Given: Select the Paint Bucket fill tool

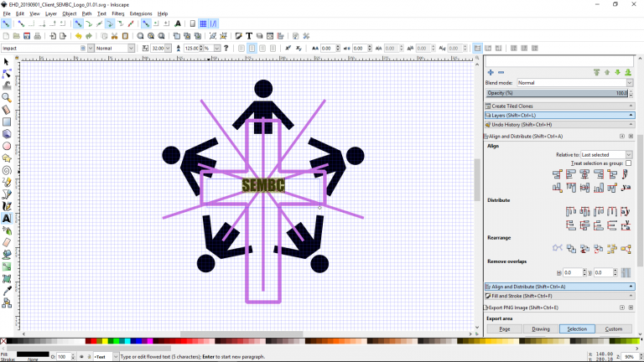Looking at the screenshot, I should pyautogui.click(x=6, y=255).
